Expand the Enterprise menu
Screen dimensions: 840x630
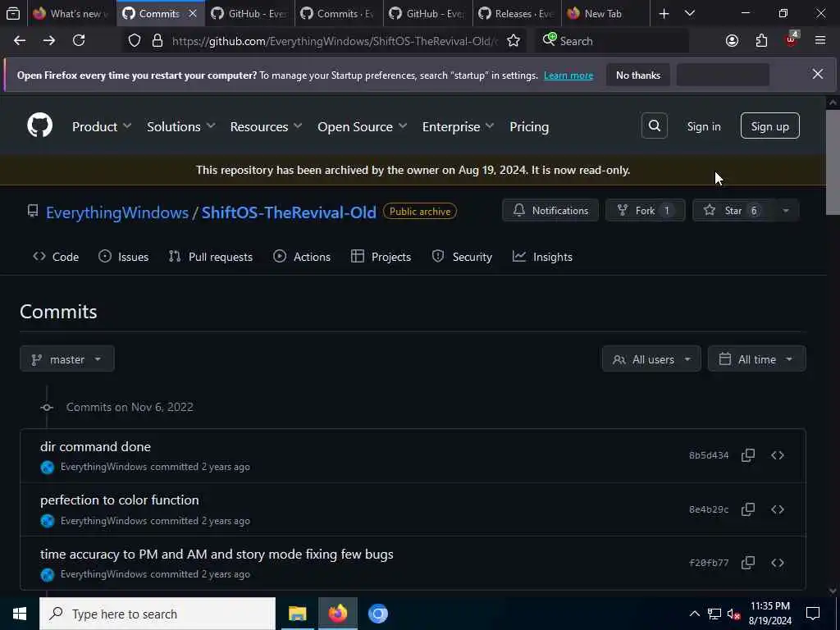point(458,126)
